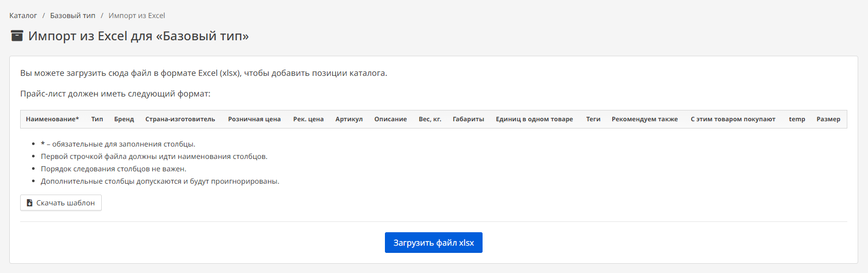Click the intro text Вы можете загрузить сюда файл
868x273 pixels.
204,73
